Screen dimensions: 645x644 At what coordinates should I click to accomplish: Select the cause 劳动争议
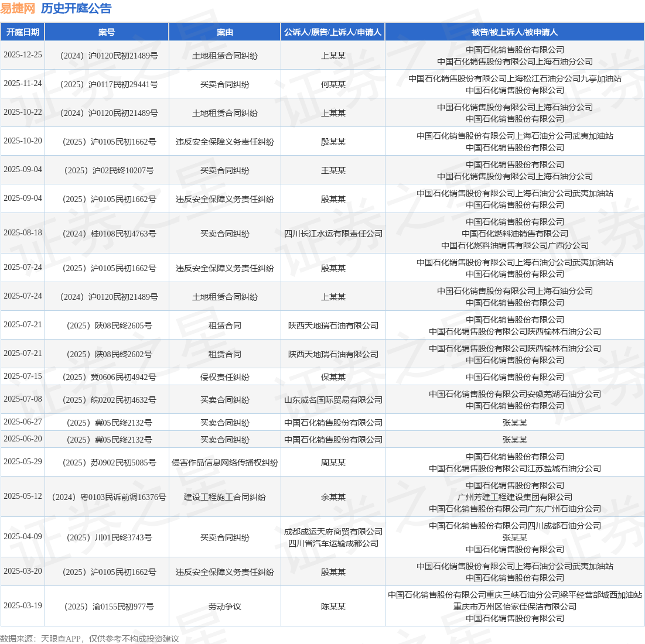pyautogui.click(x=224, y=607)
